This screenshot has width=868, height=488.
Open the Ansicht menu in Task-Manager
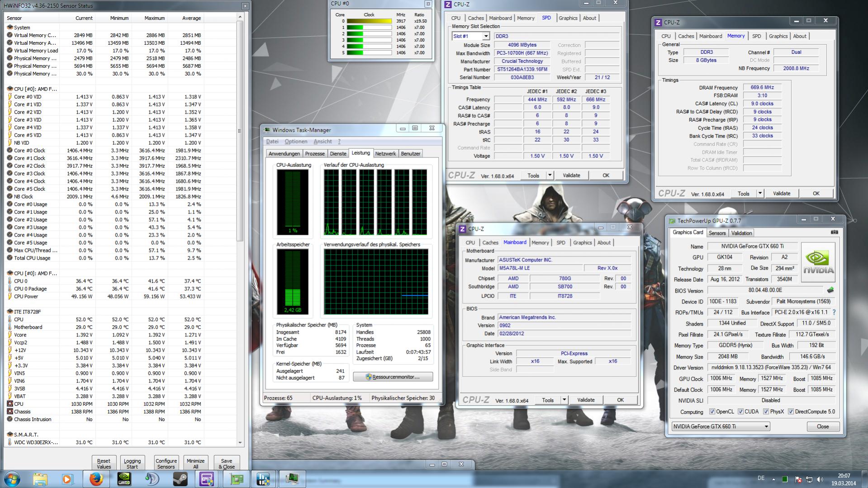(x=323, y=142)
